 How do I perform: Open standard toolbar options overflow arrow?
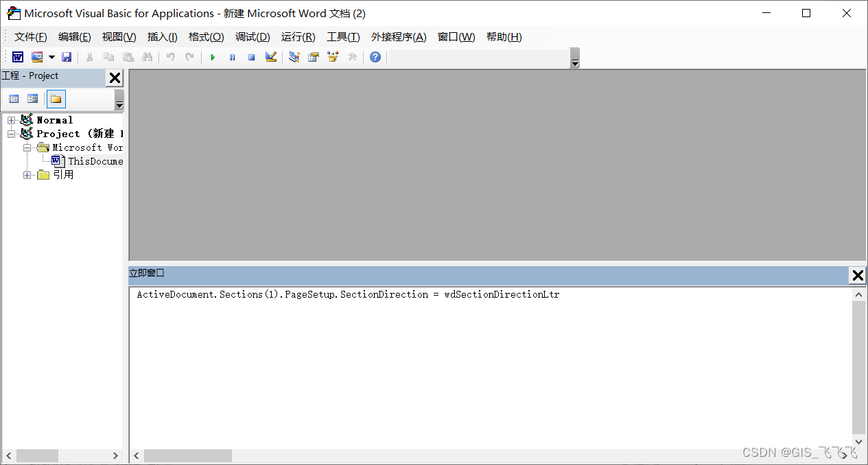(x=575, y=58)
